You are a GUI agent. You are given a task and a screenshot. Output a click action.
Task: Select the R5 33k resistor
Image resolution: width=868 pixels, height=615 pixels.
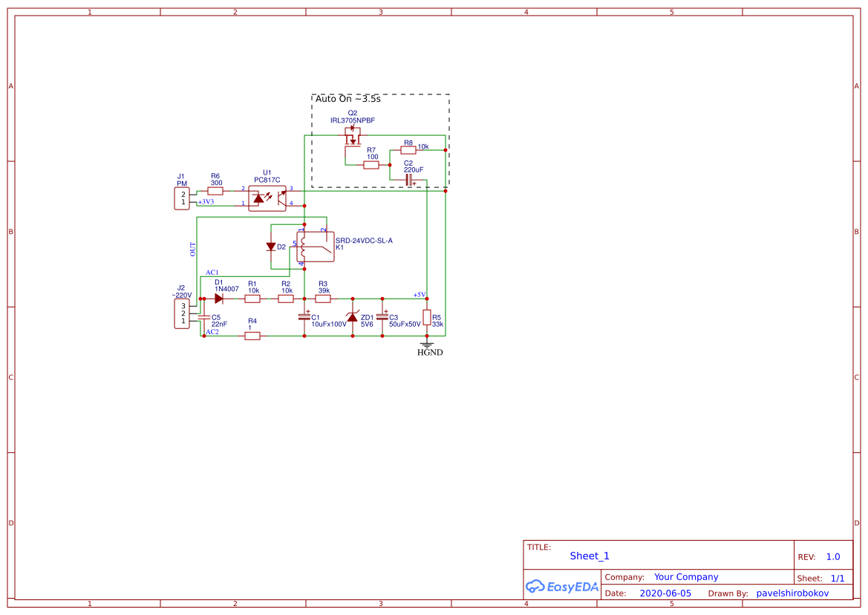click(427, 318)
